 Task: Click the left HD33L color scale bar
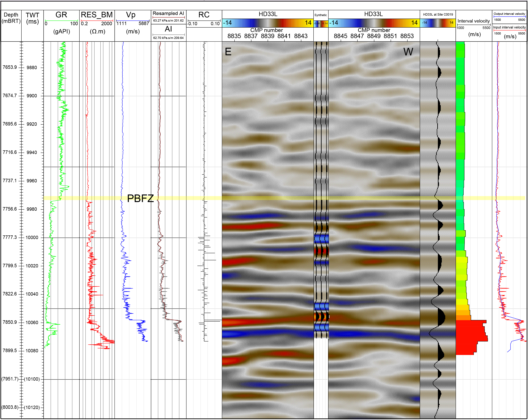268,23
